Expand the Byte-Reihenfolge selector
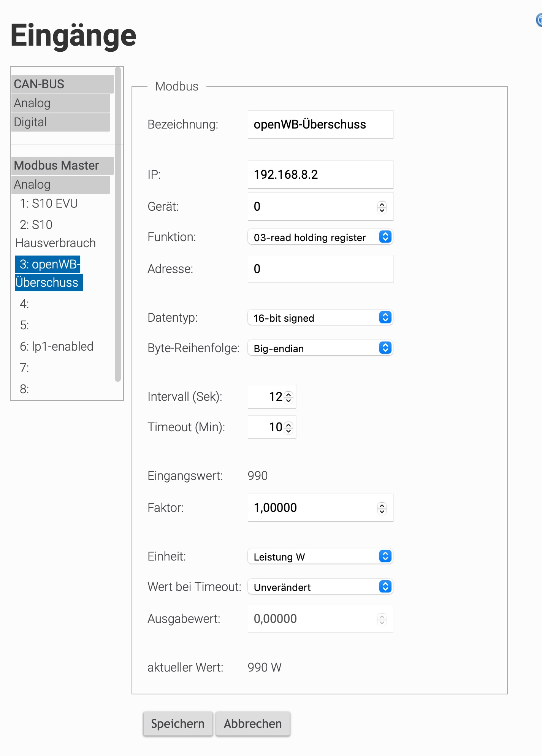 [320, 348]
